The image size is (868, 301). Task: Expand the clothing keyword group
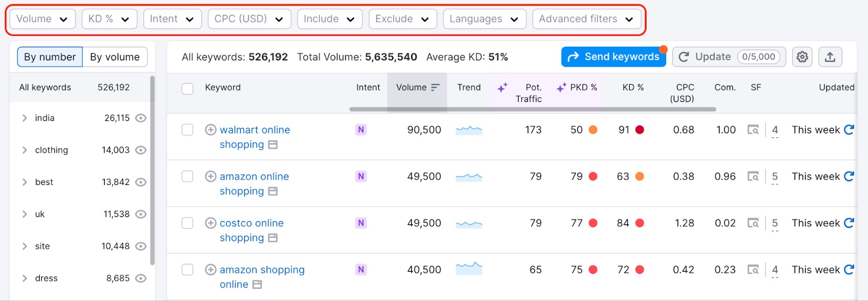pyautogui.click(x=24, y=150)
